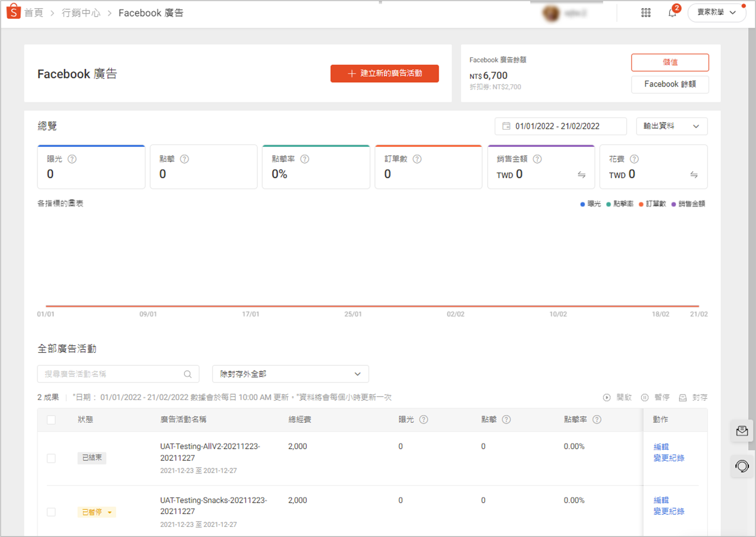Toggle 點擊率 legend series in chart
This screenshot has width=756, height=537.
[620, 204]
